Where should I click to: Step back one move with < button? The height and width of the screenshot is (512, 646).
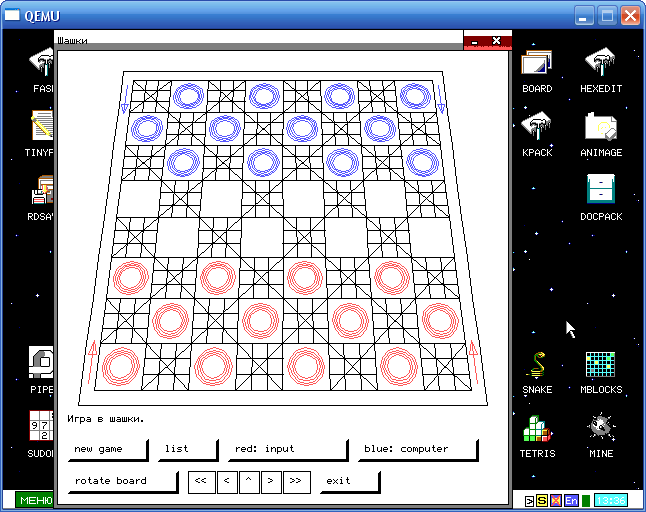click(227, 481)
